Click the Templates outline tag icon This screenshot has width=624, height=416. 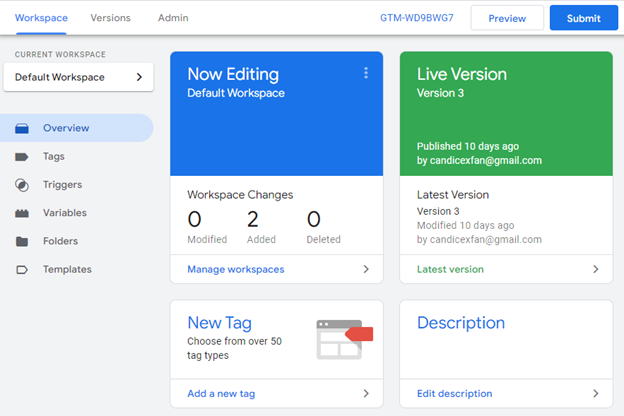(22, 270)
